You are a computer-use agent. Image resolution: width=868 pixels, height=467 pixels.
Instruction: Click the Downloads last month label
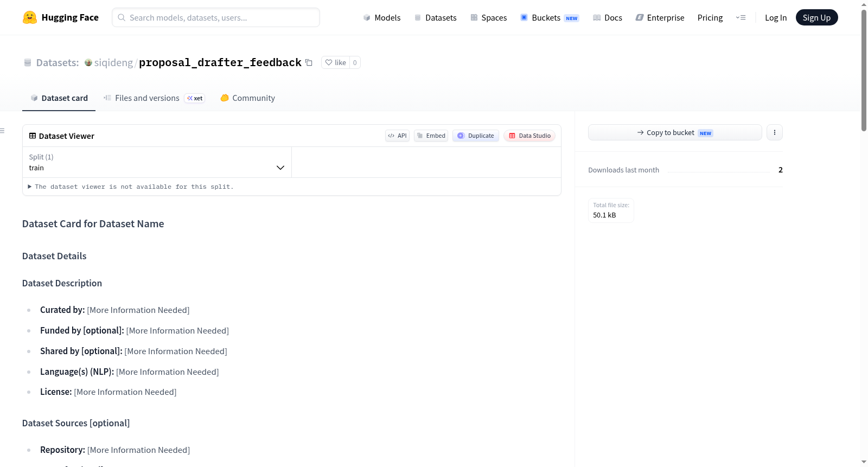(624, 170)
